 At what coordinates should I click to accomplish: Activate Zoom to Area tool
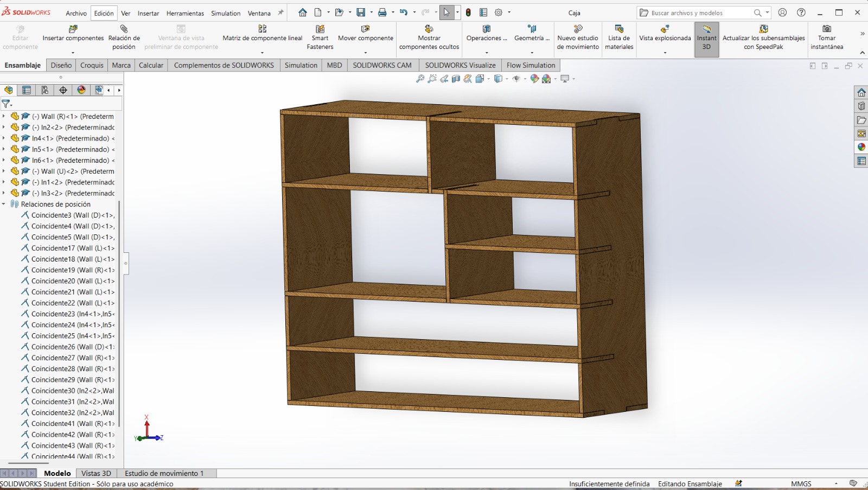click(x=432, y=79)
